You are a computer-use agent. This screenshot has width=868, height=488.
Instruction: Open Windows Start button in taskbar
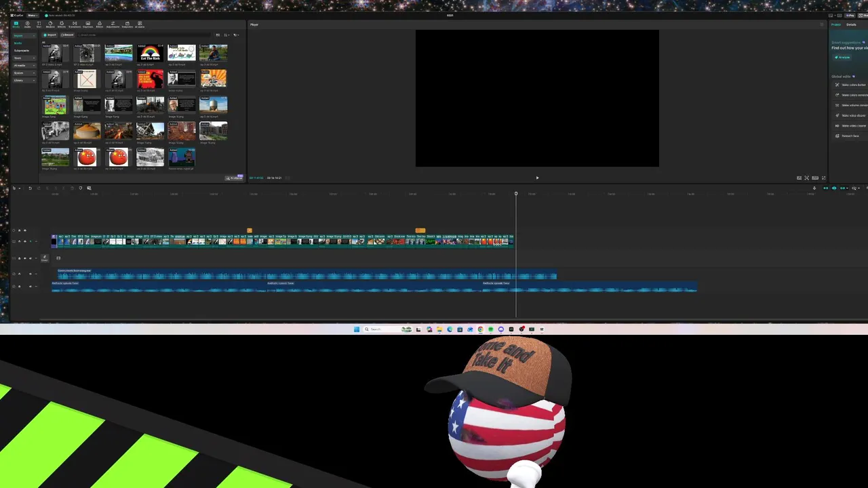click(x=356, y=329)
